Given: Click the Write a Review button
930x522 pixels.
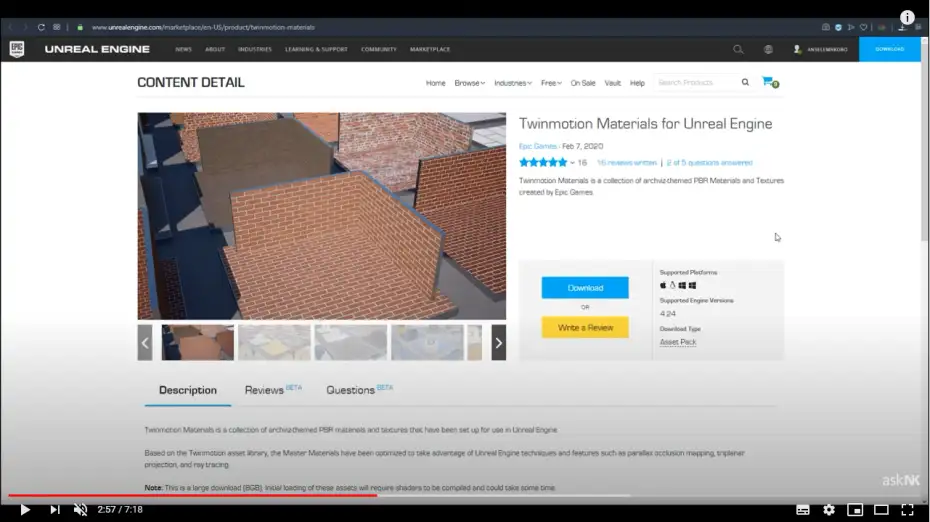Looking at the screenshot, I should 585,327.
